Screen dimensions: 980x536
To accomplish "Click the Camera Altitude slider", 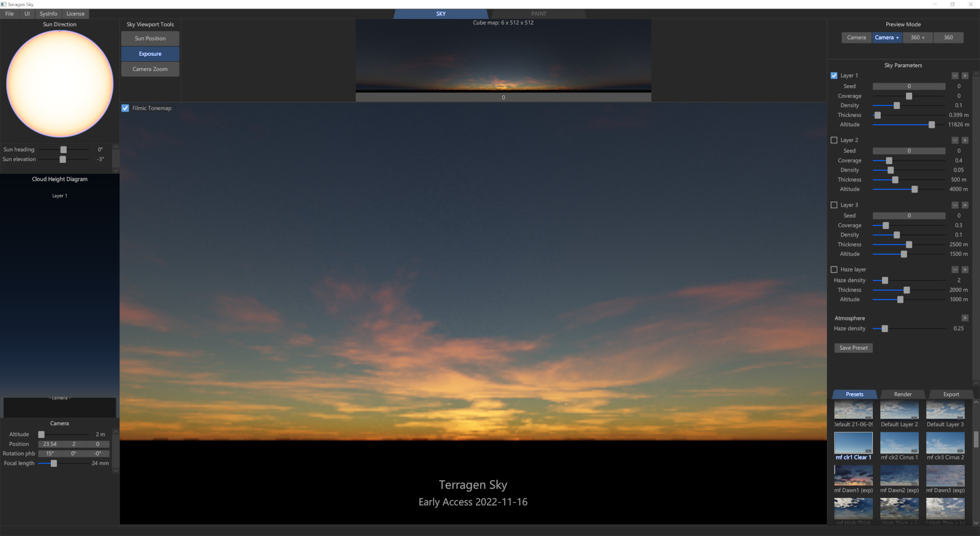I will click(64, 434).
